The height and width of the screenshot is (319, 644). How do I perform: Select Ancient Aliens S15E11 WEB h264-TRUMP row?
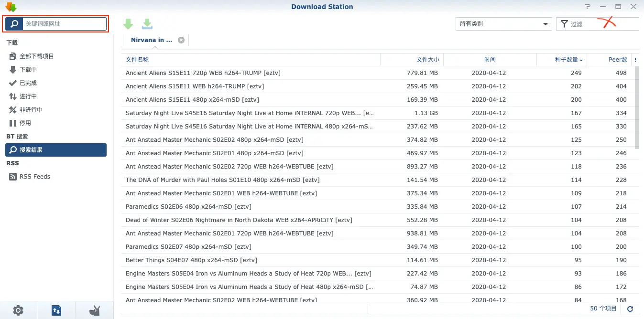(378, 86)
